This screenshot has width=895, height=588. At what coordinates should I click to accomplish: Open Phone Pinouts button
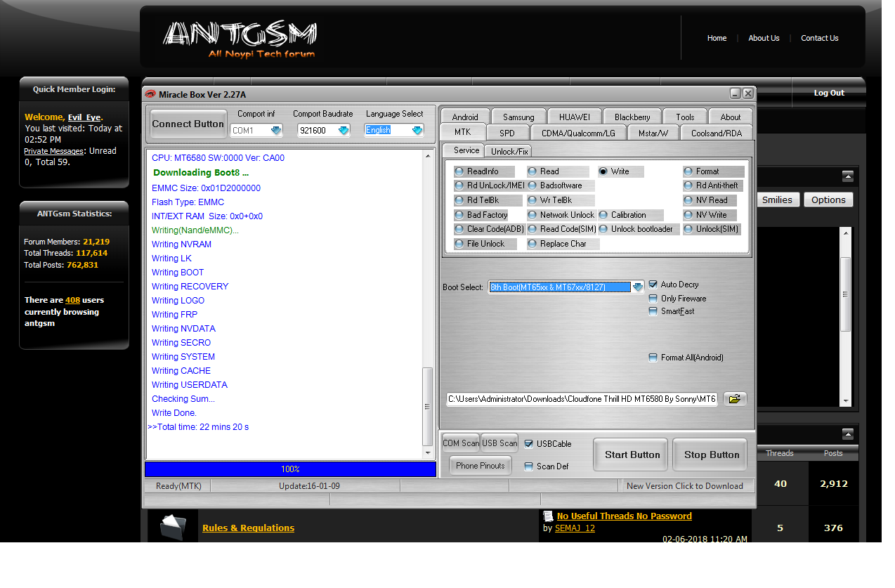pyautogui.click(x=481, y=465)
